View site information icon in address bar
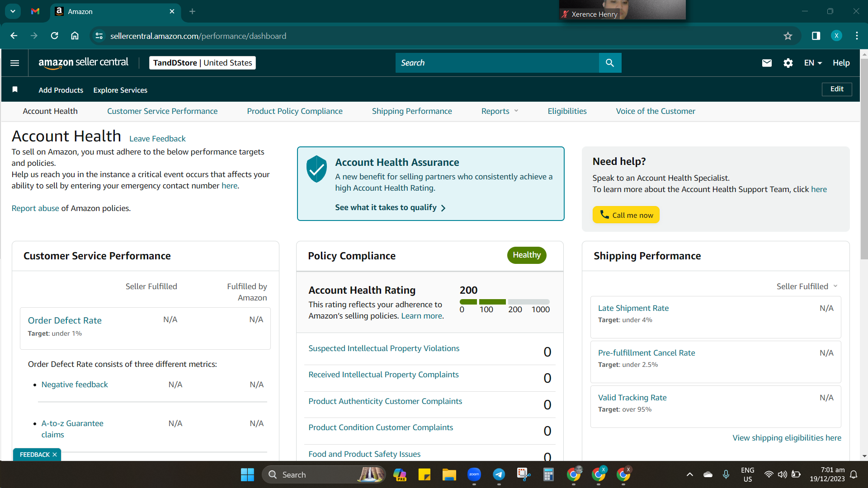Image resolution: width=868 pixels, height=488 pixels. [99, 36]
